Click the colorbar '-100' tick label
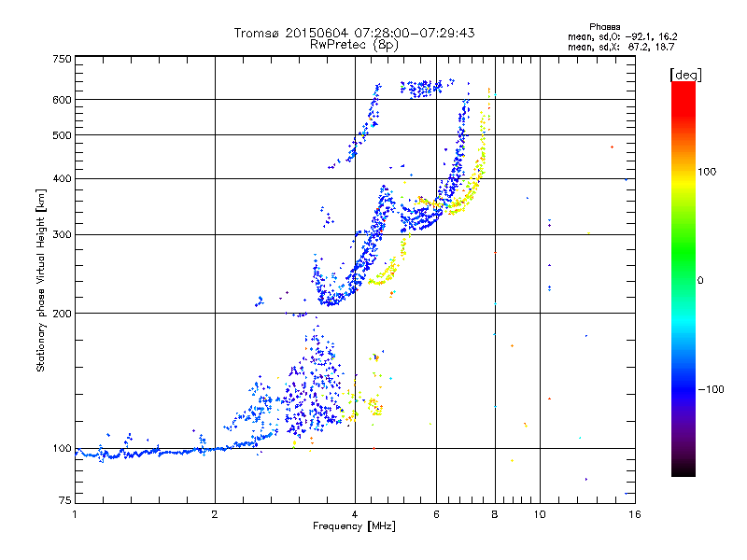This screenshot has height=560, width=747. pyautogui.click(x=711, y=389)
